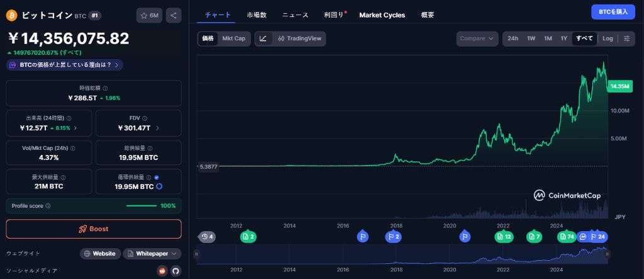Open the line chart type icon
The height and width of the screenshot is (279, 644).
264,38
